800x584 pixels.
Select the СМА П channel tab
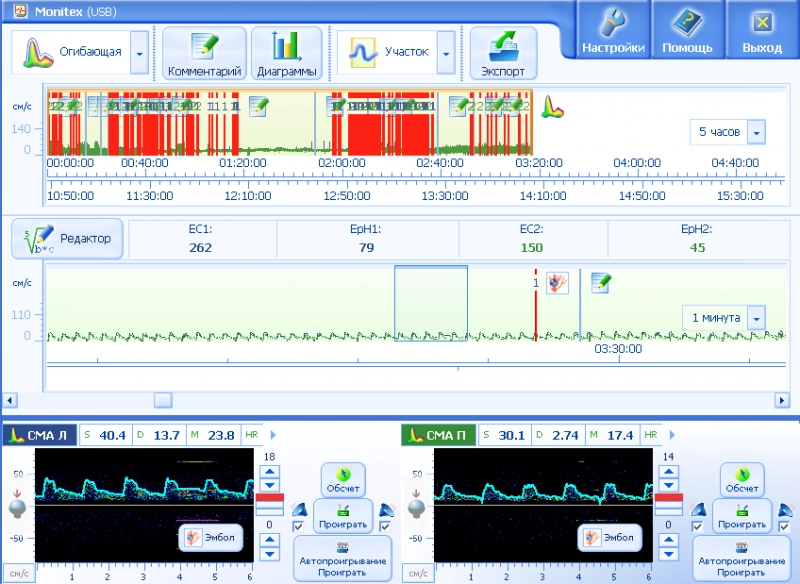tap(437, 435)
